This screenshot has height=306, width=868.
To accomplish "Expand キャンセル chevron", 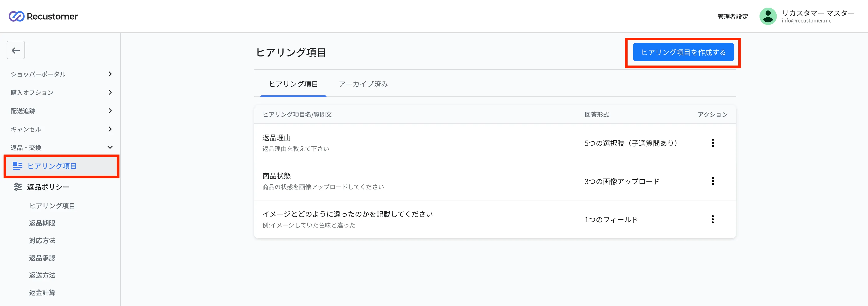I will (110, 129).
